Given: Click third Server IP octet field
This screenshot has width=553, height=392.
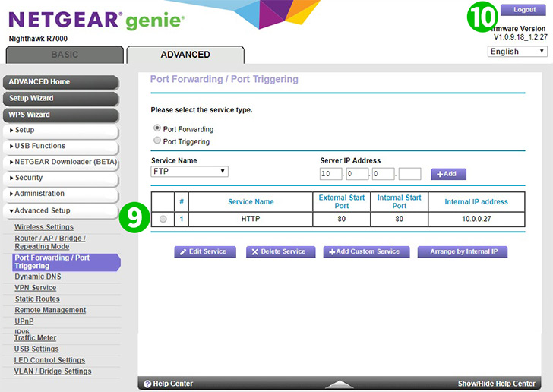Looking at the screenshot, I should 384,174.
